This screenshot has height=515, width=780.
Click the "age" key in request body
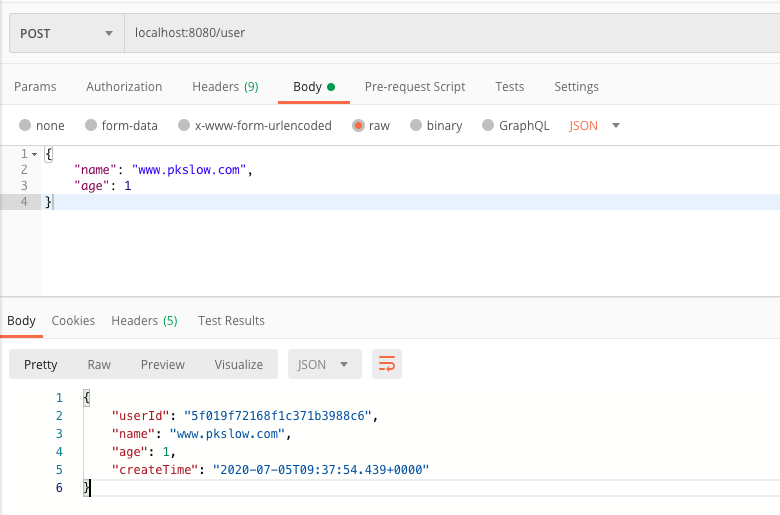coord(92,186)
